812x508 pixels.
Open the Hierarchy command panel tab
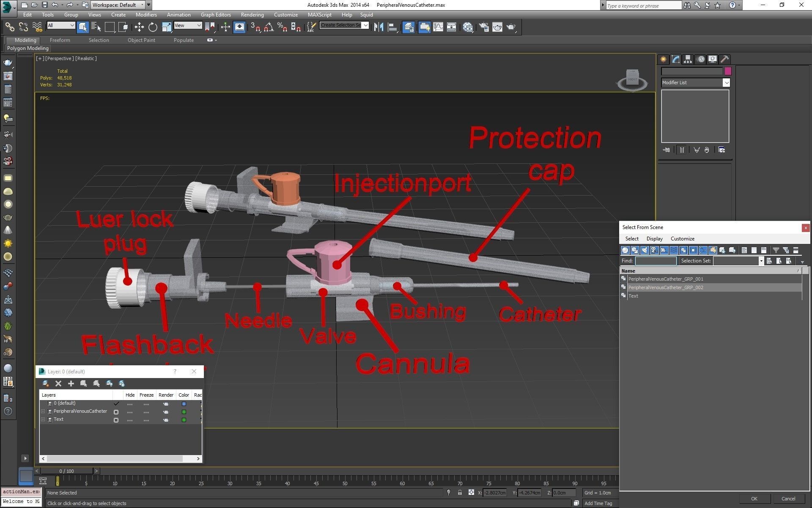coord(688,59)
